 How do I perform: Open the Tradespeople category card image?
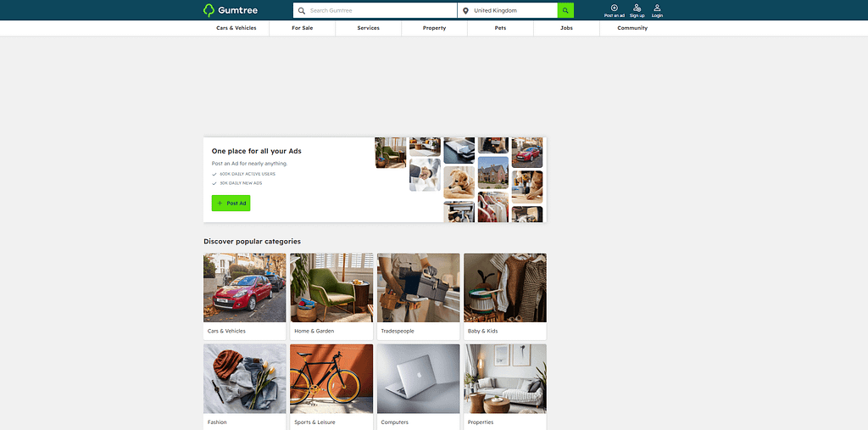pyautogui.click(x=419, y=288)
